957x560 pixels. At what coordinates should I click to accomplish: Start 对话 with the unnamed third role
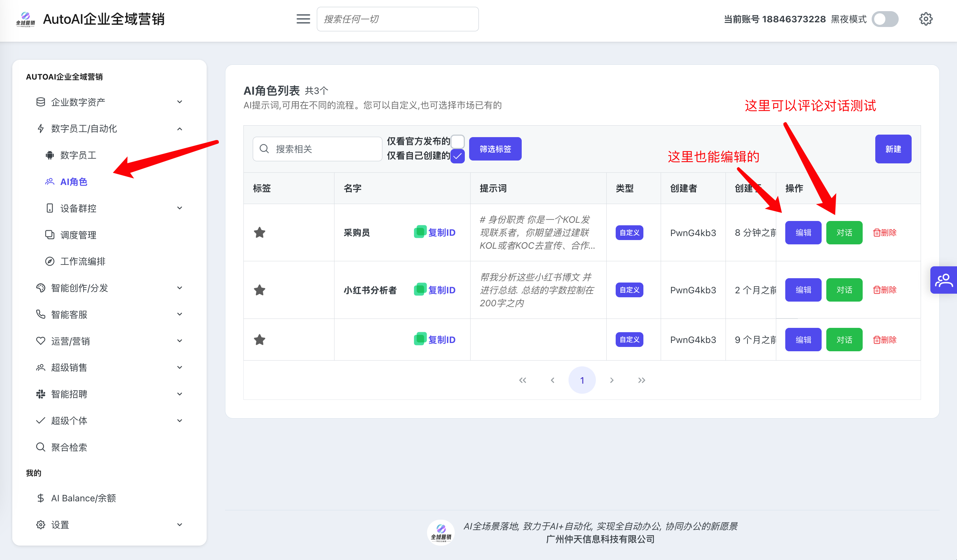[844, 339]
